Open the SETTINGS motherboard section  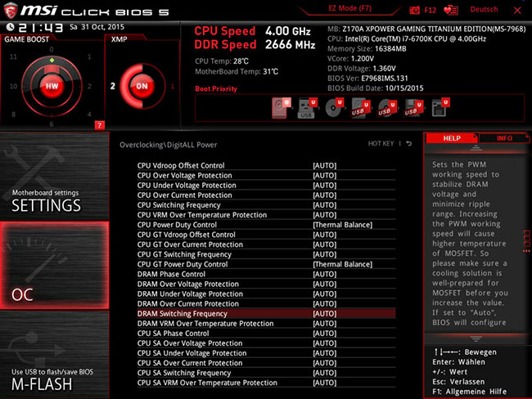coord(54,177)
